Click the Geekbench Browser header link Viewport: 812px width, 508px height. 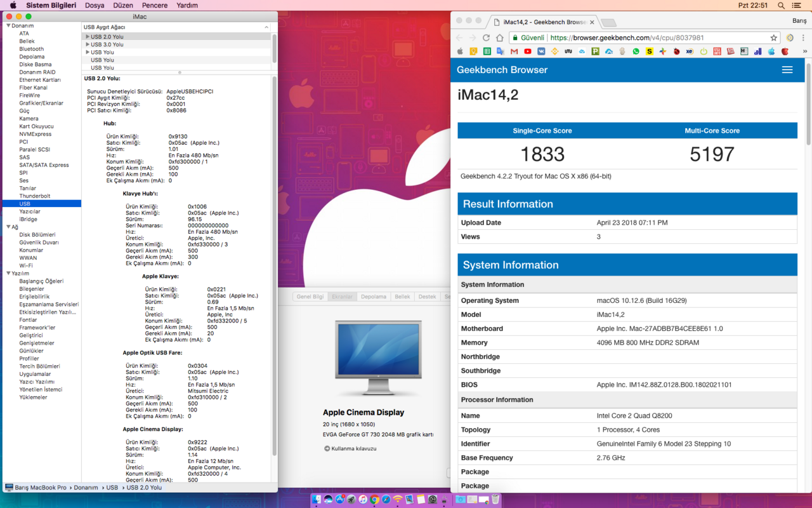(x=502, y=70)
